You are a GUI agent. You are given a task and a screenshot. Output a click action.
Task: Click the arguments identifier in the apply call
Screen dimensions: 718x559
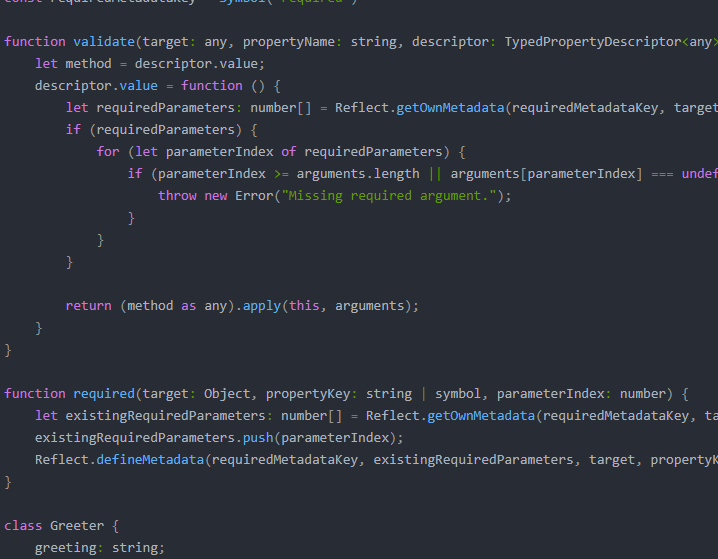click(370, 305)
